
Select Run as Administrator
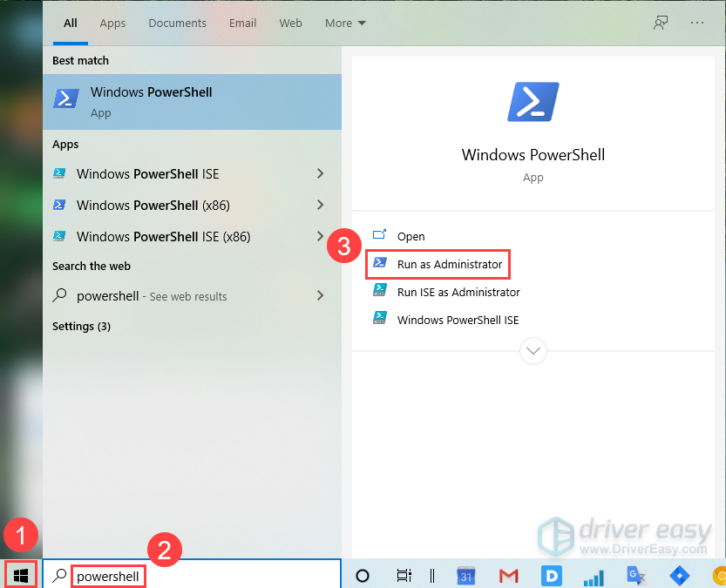(449, 264)
